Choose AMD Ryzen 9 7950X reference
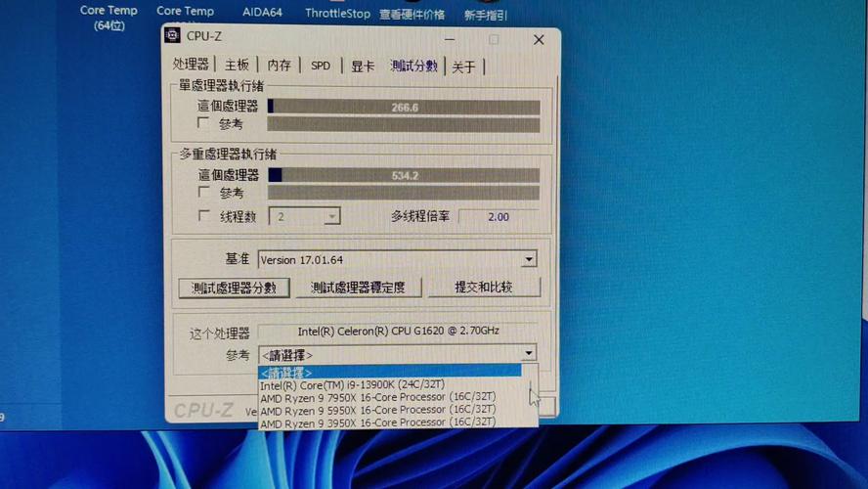 click(378, 397)
